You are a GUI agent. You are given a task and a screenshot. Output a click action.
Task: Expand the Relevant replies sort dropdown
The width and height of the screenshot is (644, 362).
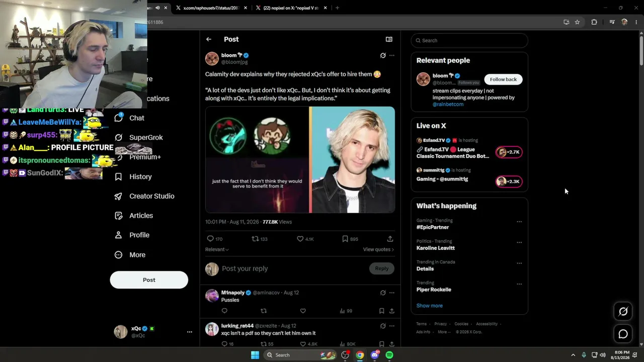pos(217,249)
